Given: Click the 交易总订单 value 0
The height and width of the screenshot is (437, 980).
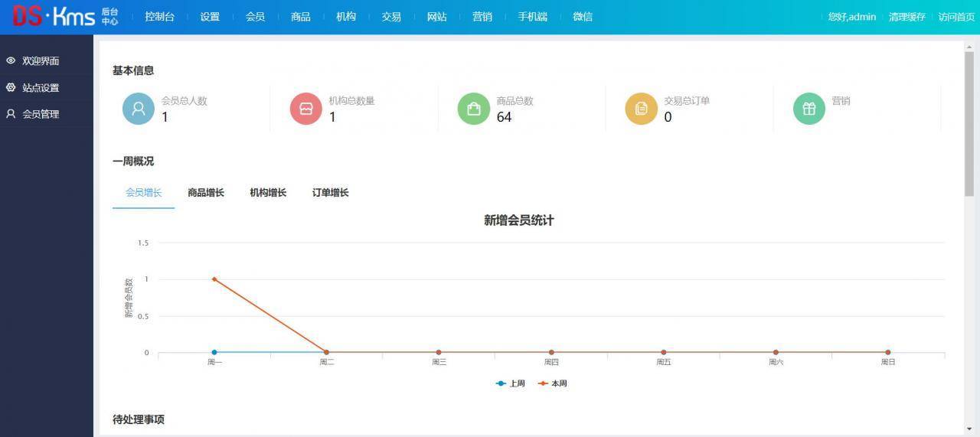Looking at the screenshot, I should (668, 117).
